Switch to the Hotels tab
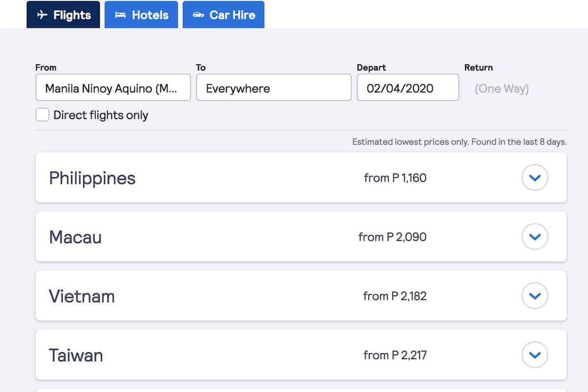 pyautogui.click(x=141, y=15)
